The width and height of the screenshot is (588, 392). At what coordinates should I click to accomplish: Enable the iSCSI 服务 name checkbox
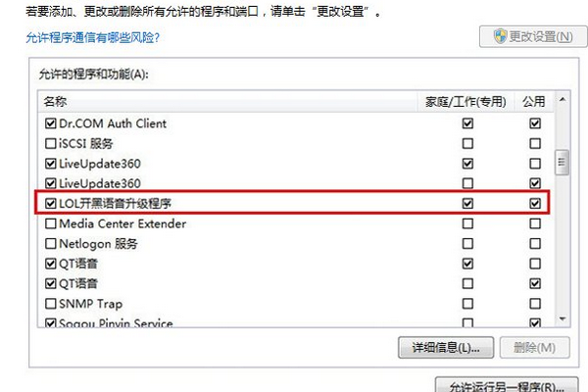pyautogui.click(x=51, y=144)
